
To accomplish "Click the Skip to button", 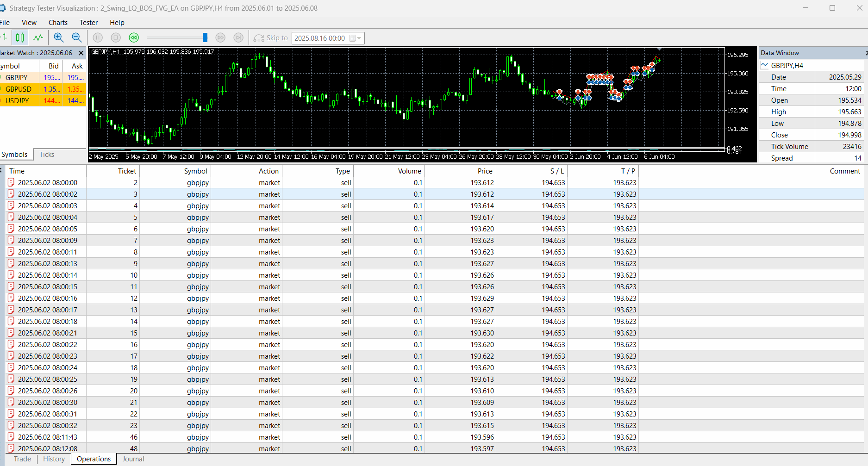I will click(271, 38).
